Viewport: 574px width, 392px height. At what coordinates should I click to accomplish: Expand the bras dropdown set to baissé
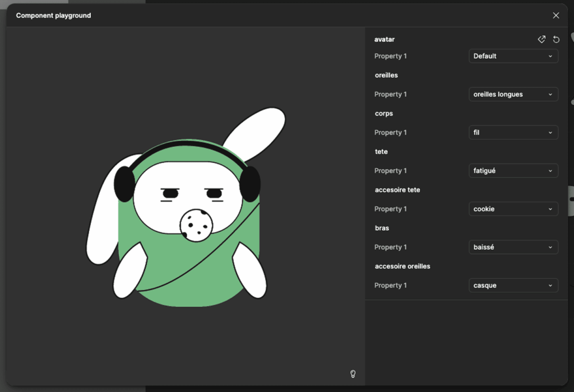[x=513, y=247]
